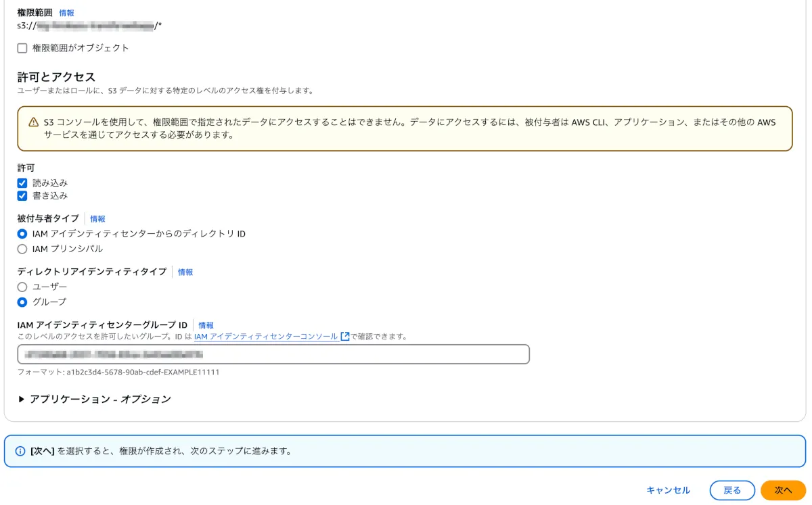Uncheck the 読み込み permission checkbox
This screenshot has width=812, height=505.
coord(22,183)
